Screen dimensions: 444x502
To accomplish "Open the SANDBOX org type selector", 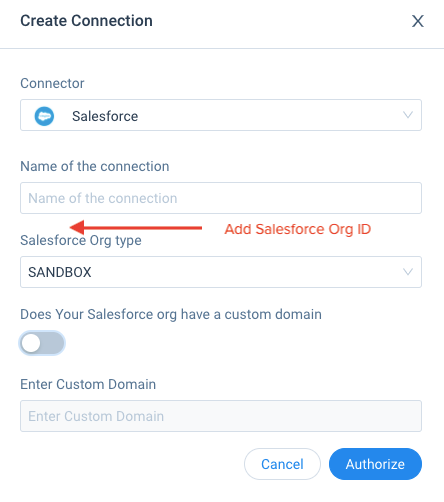I will [x=221, y=272].
